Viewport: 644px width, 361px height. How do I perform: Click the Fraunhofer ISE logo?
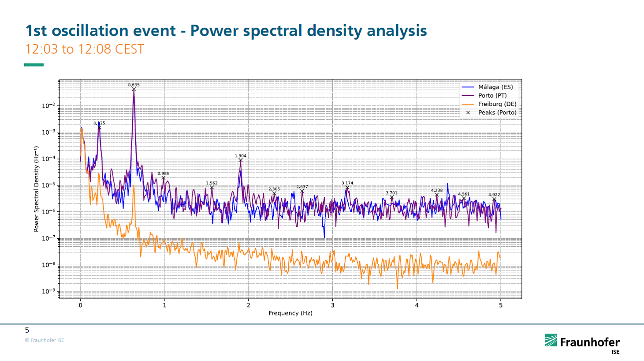tap(582, 343)
